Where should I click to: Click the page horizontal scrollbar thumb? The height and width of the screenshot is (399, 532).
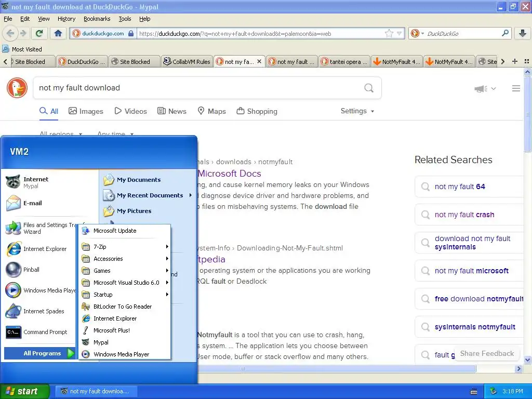click(337, 368)
